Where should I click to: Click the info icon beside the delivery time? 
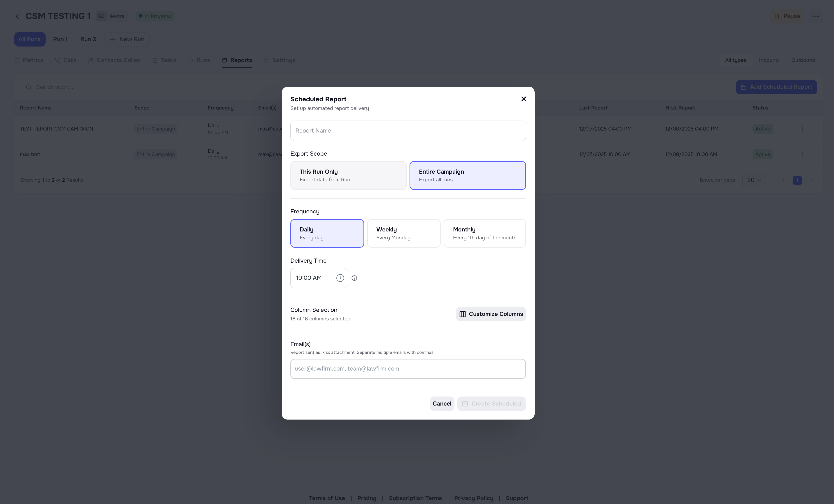click(x=354, y=278)
